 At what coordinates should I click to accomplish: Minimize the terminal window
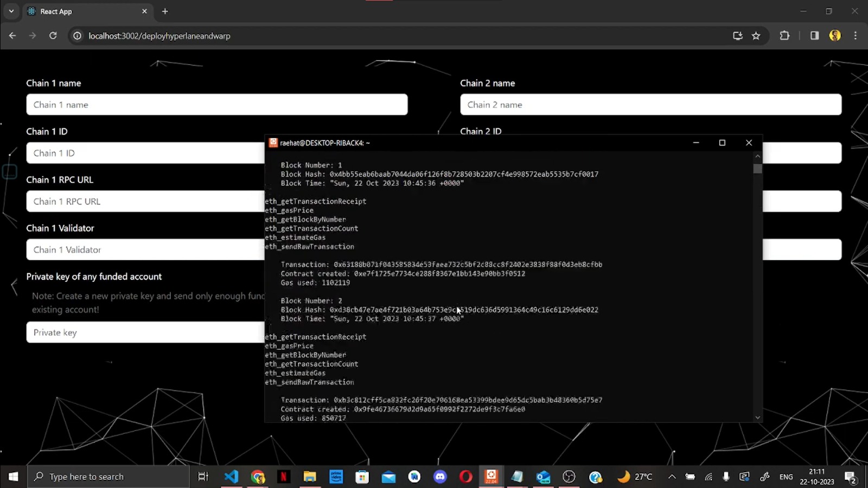pos(696,143)
